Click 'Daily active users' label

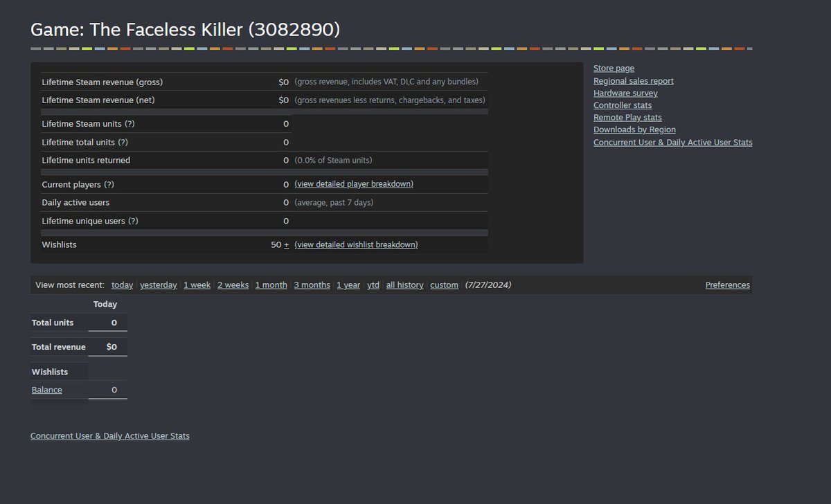click(x=75, y=203)
